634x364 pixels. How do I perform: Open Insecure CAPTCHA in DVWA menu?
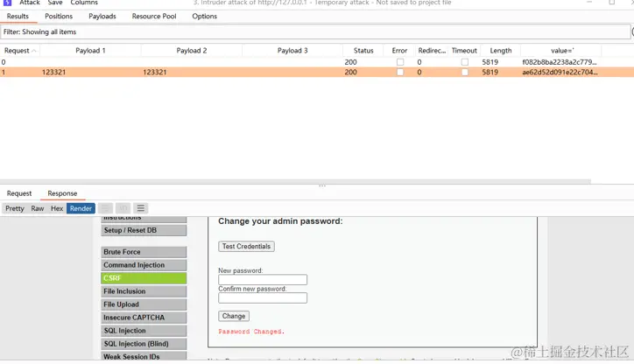point(144,318)
